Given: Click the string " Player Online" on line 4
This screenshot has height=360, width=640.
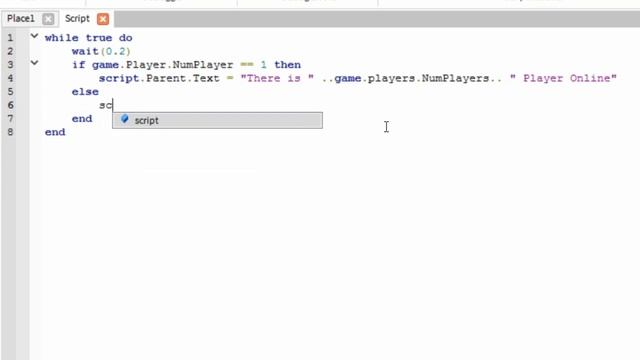Looking at the screenshot, I should [x=563, y=78].
